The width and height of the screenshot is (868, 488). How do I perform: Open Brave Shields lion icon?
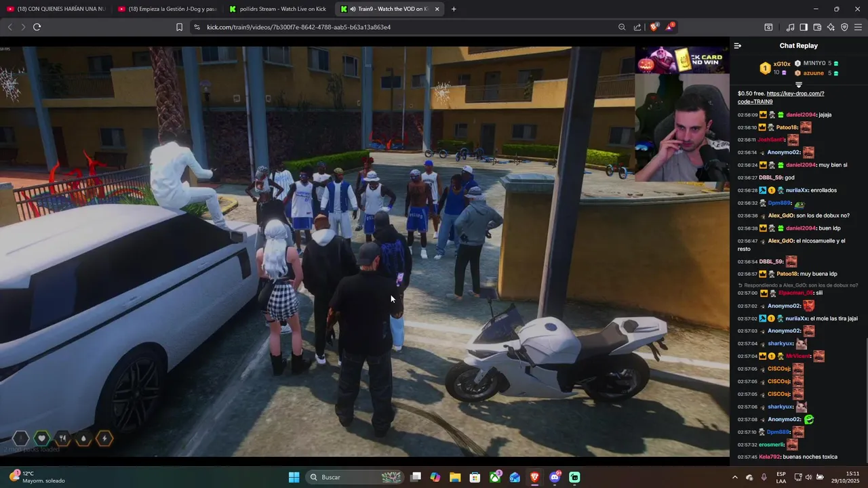pos(654,27)
